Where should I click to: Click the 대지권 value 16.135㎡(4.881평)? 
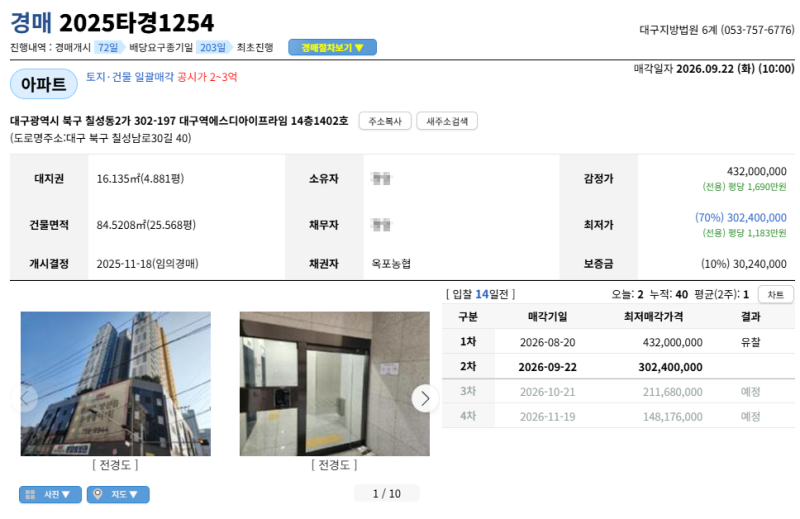140,179
